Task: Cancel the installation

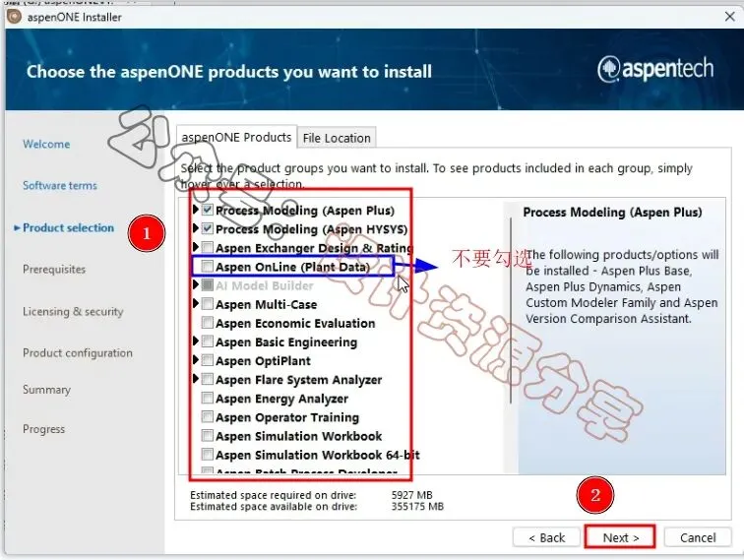Action: [x=698, y=537]
